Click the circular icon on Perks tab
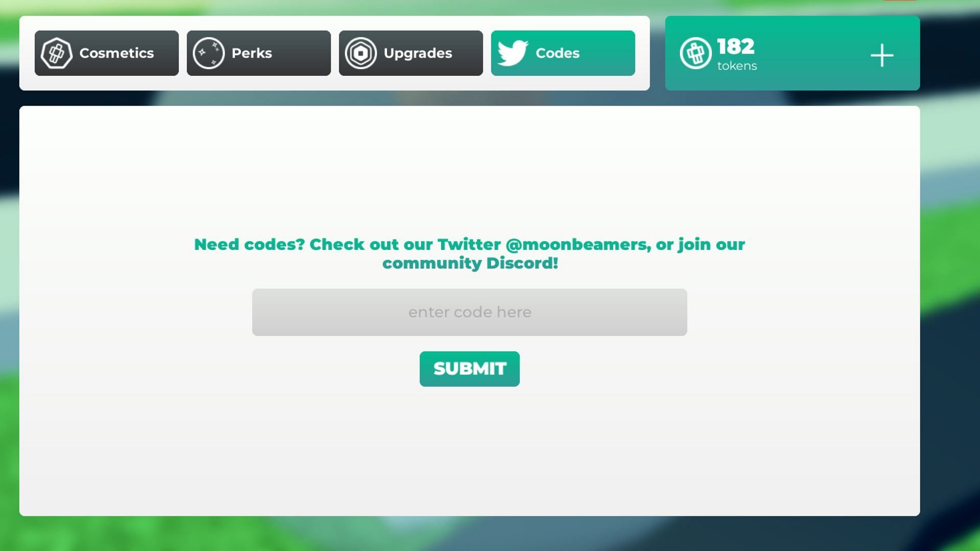 click(209, 53)
